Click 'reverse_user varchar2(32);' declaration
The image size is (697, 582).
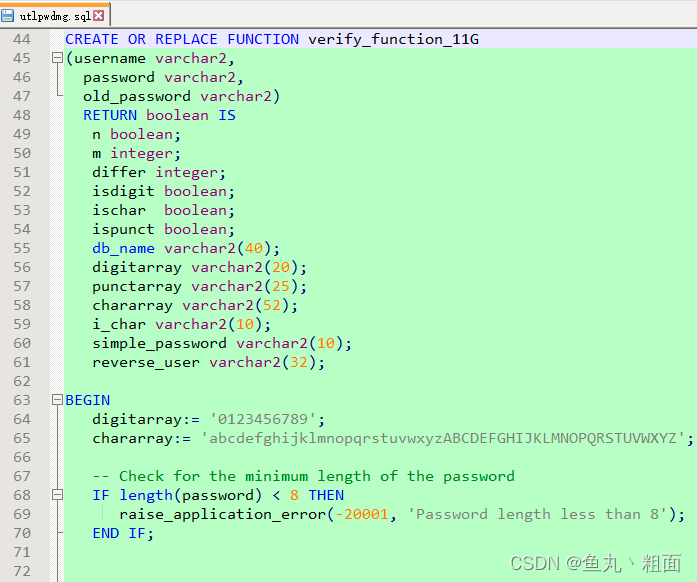(208, 362)
